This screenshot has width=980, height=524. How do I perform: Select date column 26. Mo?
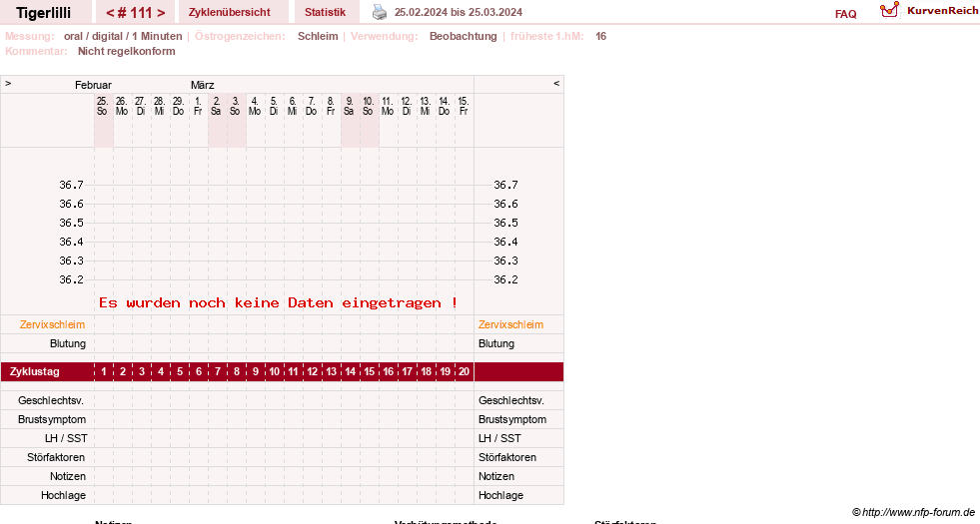click(x=122, y=106)
